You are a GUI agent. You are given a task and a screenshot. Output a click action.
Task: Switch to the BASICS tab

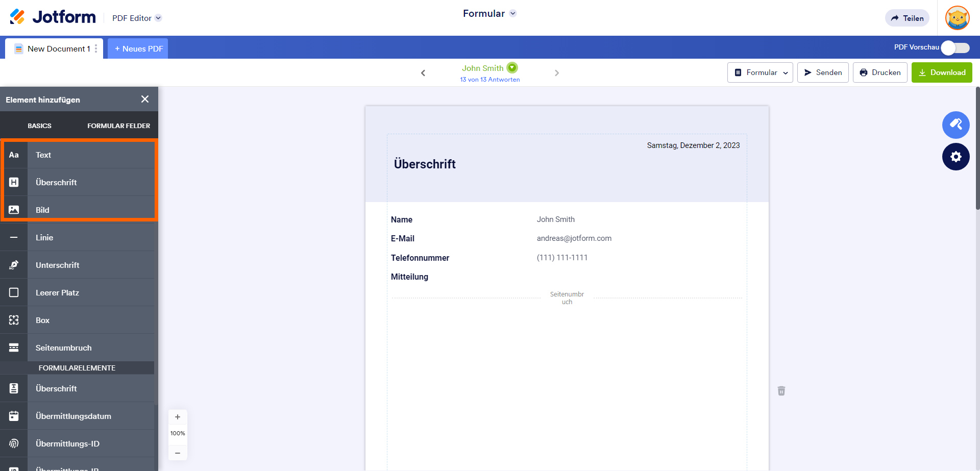tap(39, 126)
